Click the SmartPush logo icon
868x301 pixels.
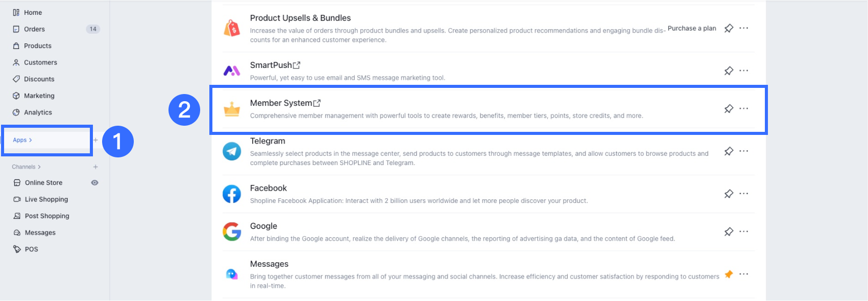point(232,71)
